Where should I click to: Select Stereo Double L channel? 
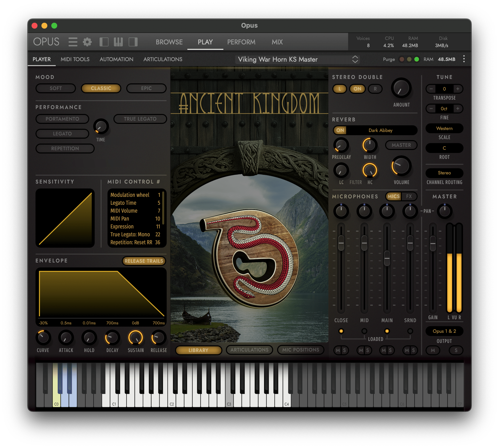340,89
